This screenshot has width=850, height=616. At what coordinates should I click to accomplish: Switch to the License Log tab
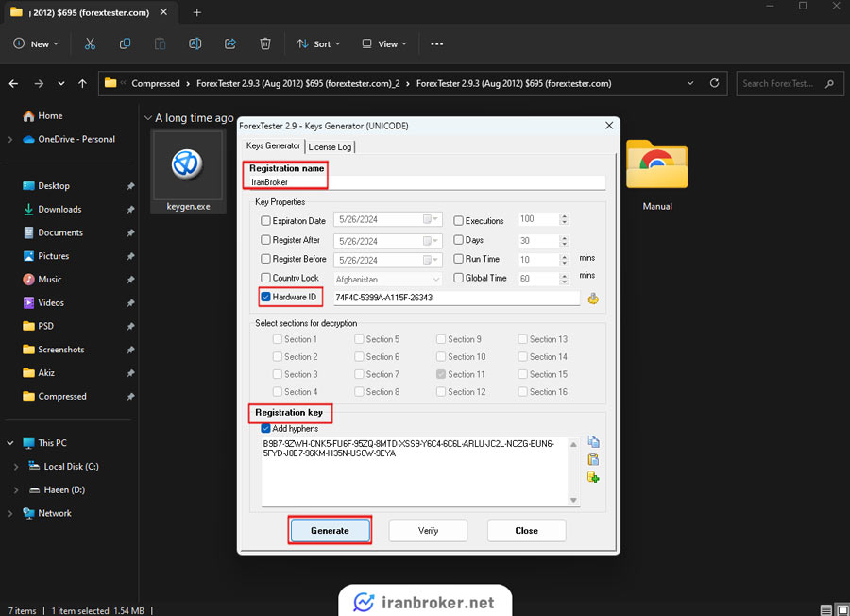click(x=331, y=147)
